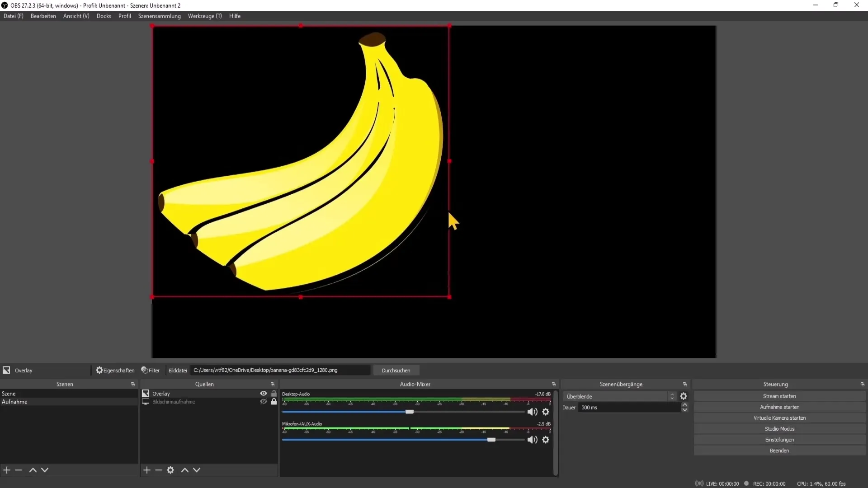The height and width of the screenshot is (488, 868).
Task: Toggle the lock on the Bildschirmaufnahme source
Action: point(274,402)
